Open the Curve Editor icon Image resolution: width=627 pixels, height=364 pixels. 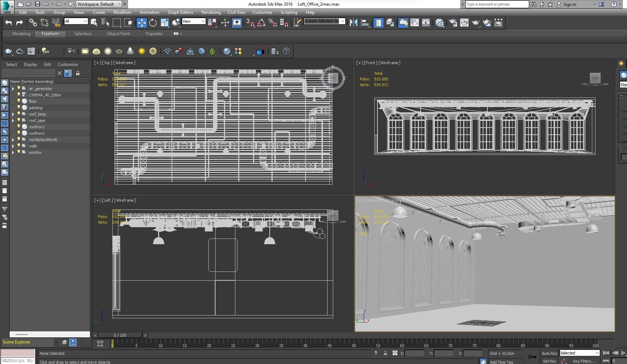coord(415,23)
